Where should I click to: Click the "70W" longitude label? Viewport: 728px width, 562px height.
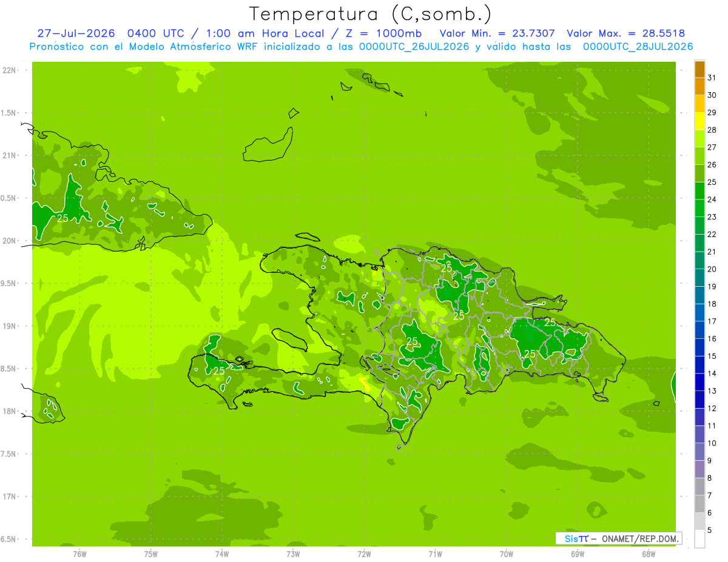[x=507, y=554]
